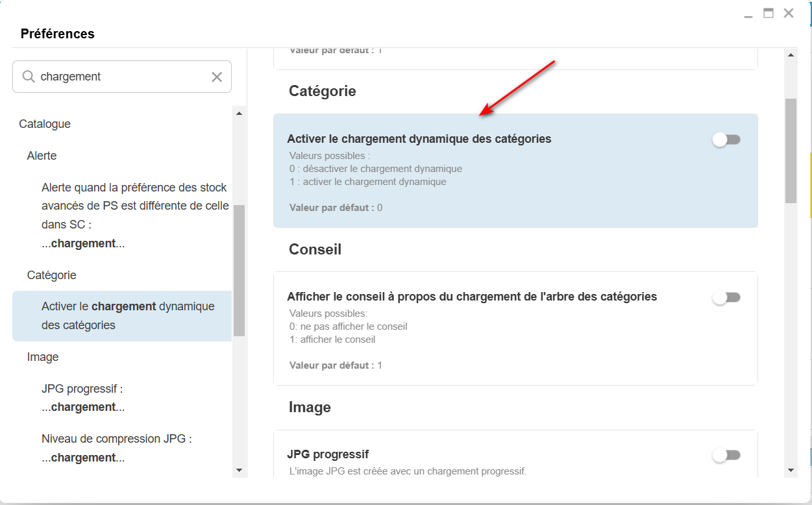Go to JPG progressif sidebar entry
The image size is (812, 505).
[82, 397]
